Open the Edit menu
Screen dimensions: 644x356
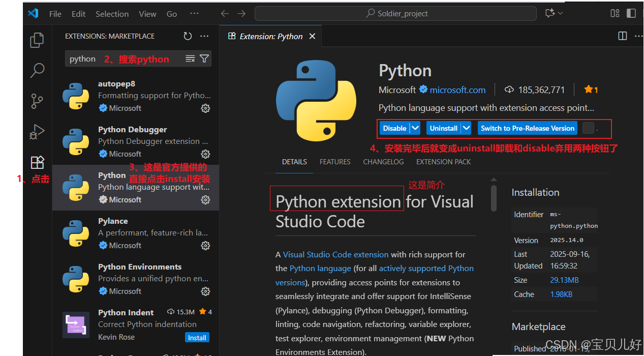click(79, 14)
